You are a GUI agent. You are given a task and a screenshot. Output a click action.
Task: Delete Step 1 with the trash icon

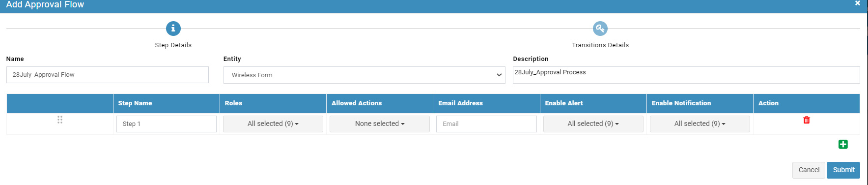[x=806, y=120]
